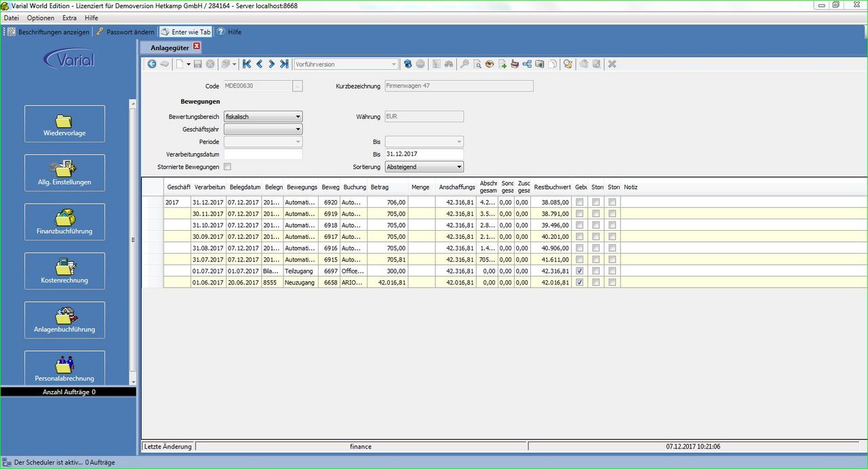Jump to first record arrow icon
Screen dimensions: 868x469
pyautogui.click(x=247, y=64)
